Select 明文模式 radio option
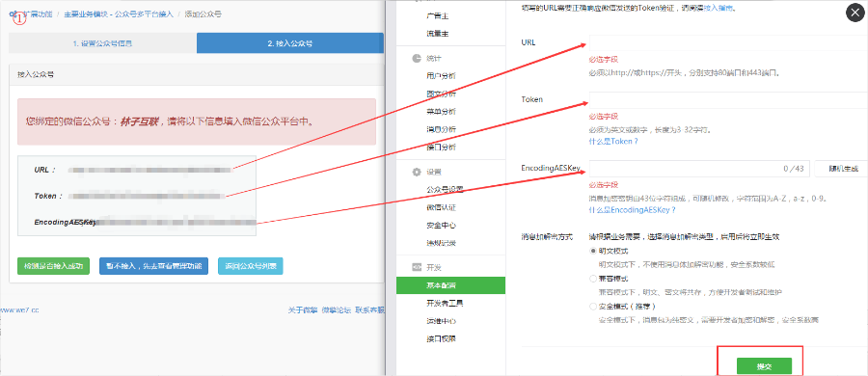Image resolution: width=868 pixels, height=376 pixels. click(x=594, y=251)
